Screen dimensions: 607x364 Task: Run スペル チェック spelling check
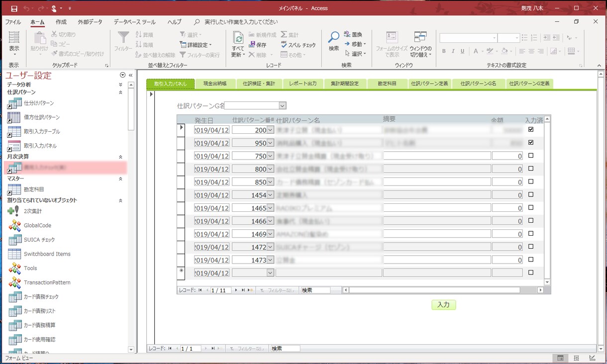[x=298, y=45]
